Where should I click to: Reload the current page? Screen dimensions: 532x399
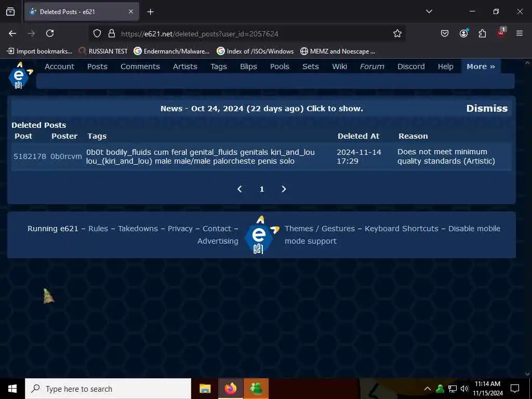50,33
